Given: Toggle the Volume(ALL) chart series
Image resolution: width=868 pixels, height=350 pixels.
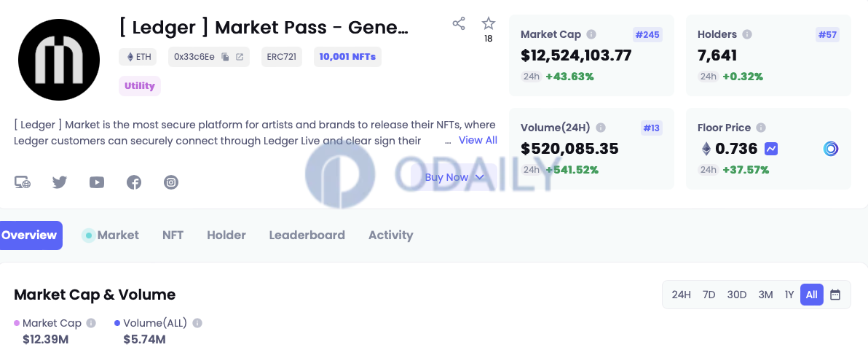Looking at the screenshot, I should point(151,323).
